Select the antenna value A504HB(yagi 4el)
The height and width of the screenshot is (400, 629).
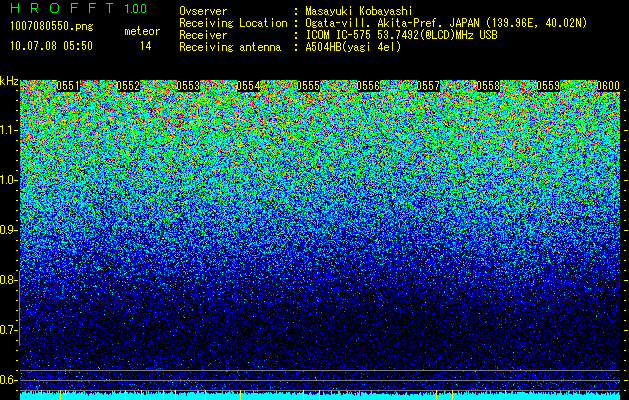pos(353,47)
